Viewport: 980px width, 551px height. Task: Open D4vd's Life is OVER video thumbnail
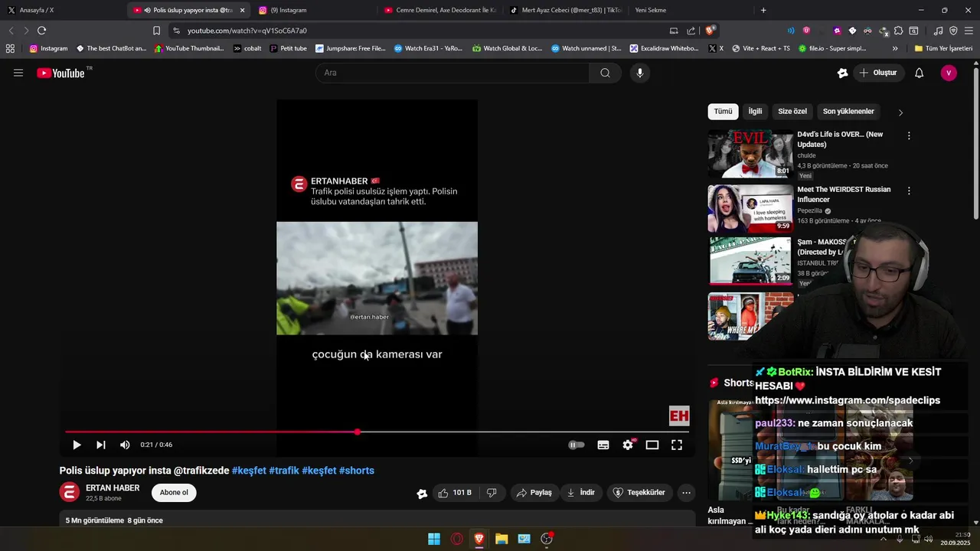coord(750,154)
